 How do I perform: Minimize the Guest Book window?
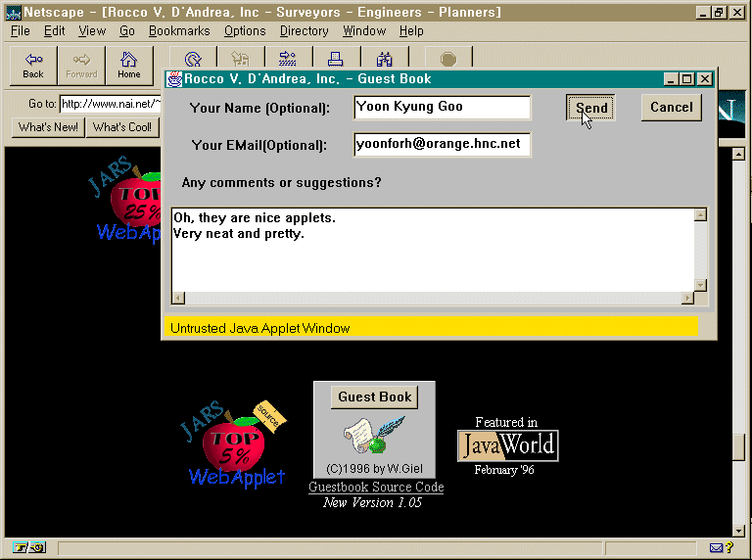(x=672, y=79)
